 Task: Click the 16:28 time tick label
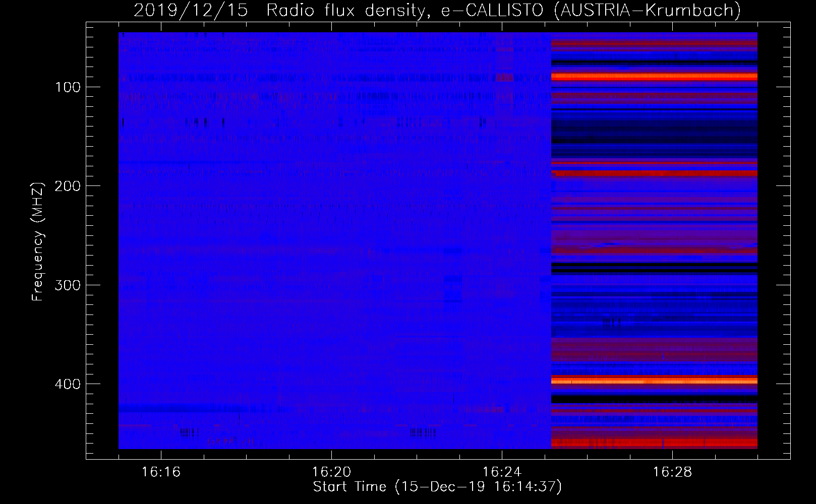(672, 472)
